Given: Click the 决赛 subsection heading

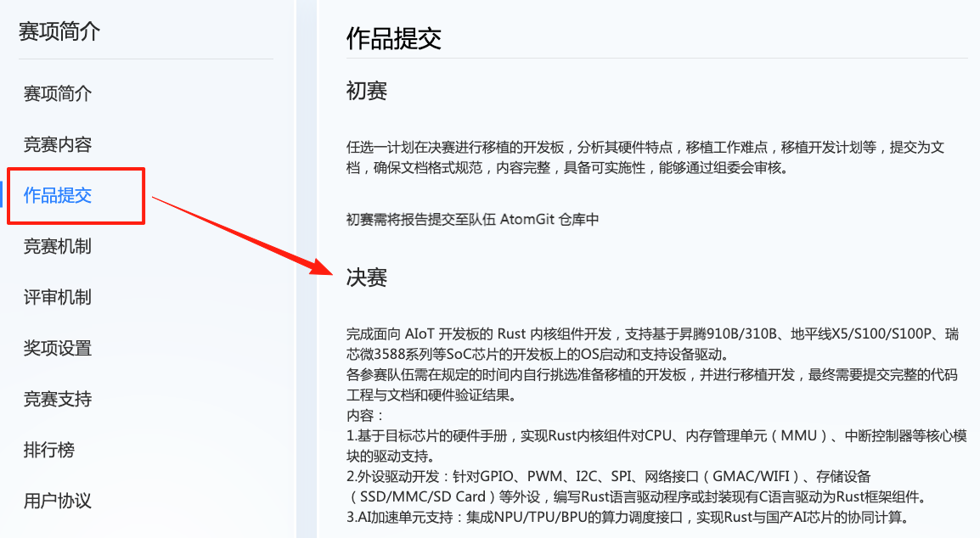Looking at the screenshot, I should point(367,277).
